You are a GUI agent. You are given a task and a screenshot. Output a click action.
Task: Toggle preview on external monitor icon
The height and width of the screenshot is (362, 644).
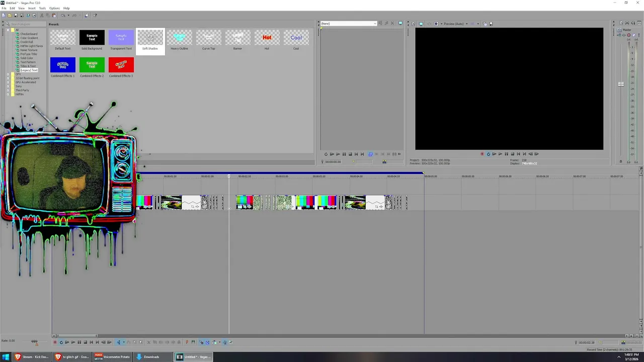[421, 24]
